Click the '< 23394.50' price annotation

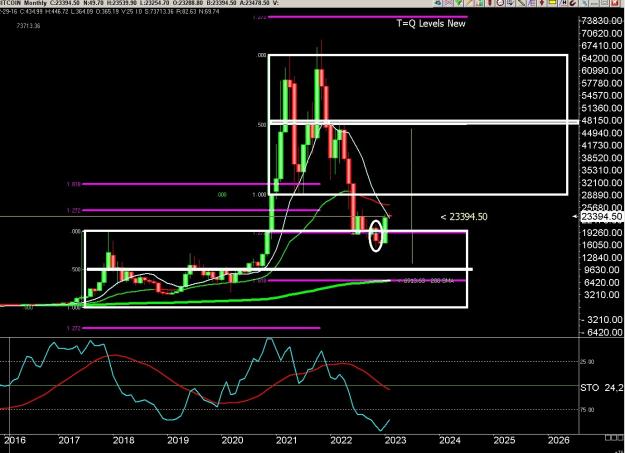point(464,217)
